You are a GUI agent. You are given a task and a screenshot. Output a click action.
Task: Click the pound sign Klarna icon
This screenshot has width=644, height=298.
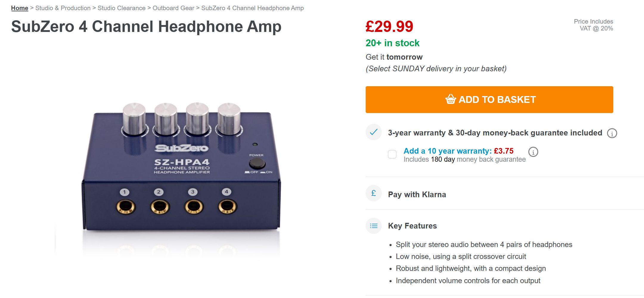pos(374,194)
